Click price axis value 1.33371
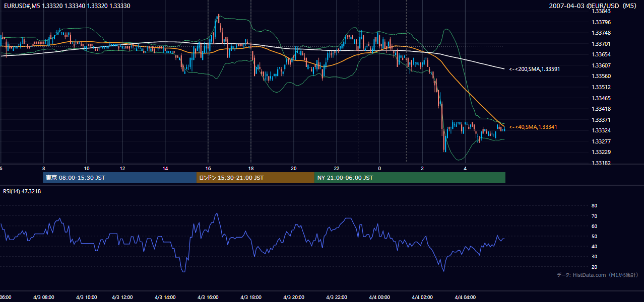This screenshot has width=644, height=302. tap(601, 120)
